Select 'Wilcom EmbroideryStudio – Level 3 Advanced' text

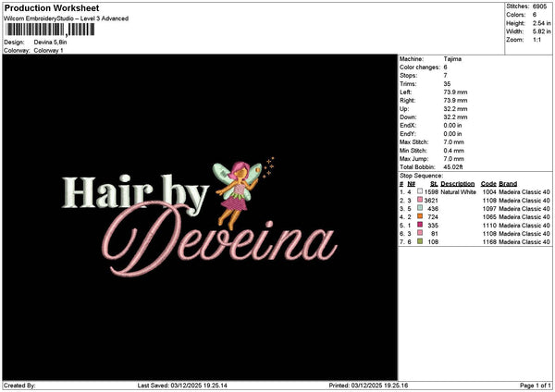(x=67, y=18)
